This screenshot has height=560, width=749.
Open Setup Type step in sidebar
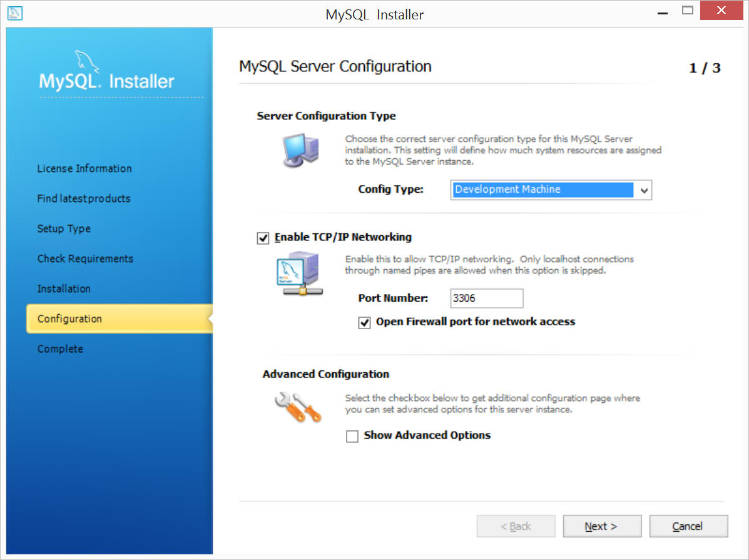coord(64,229)
